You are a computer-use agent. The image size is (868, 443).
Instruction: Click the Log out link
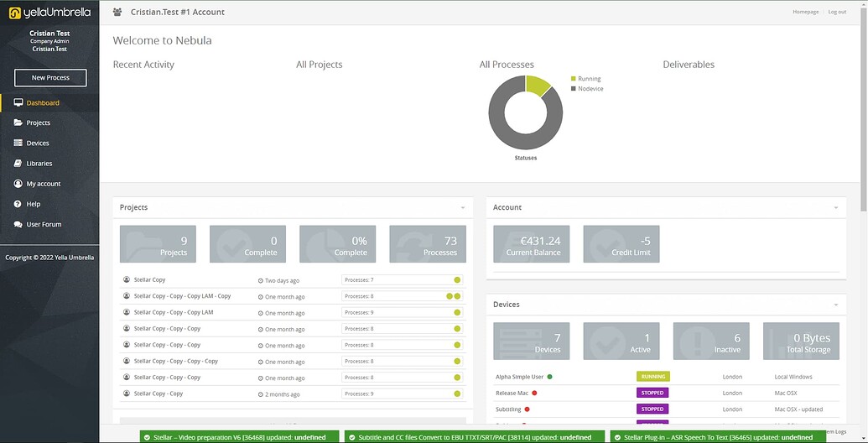tap(837, 12)
